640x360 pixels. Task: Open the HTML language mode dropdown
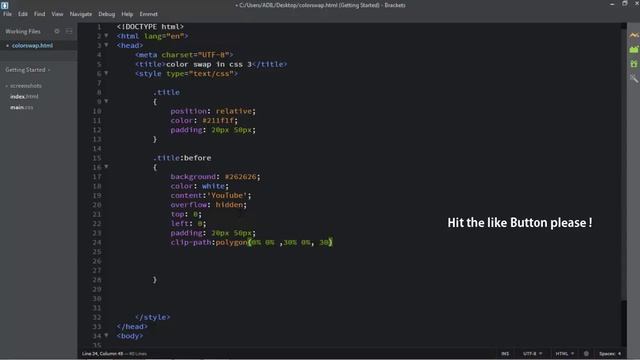coord(564,353)
